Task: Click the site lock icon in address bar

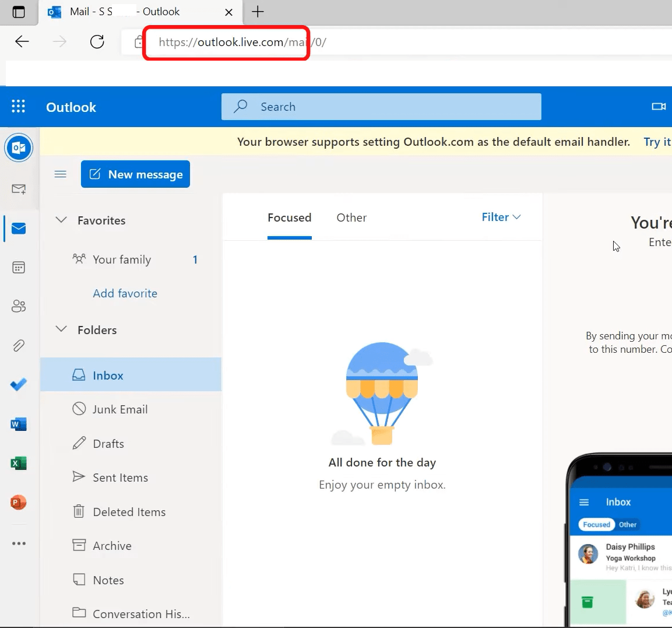Action: [x=139, y=41]
